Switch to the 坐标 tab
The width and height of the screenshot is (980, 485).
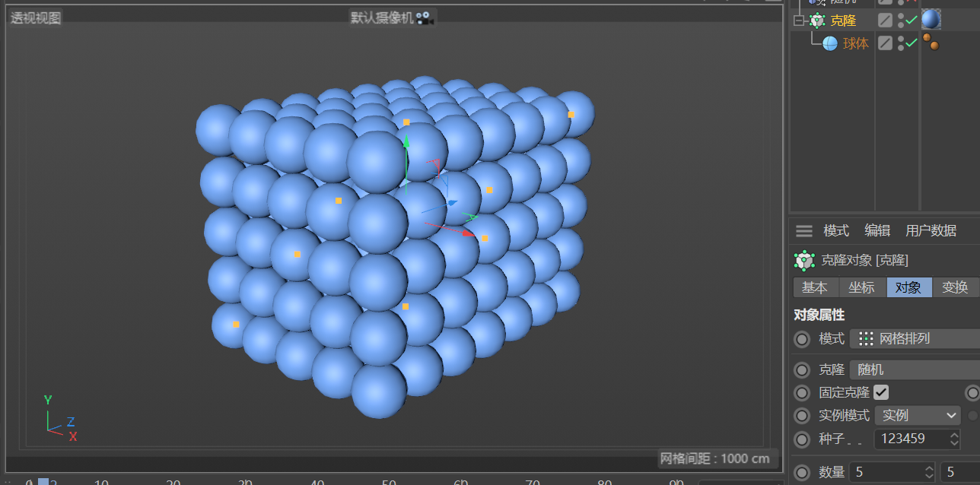pyautogui.click(x=862, y=287)
